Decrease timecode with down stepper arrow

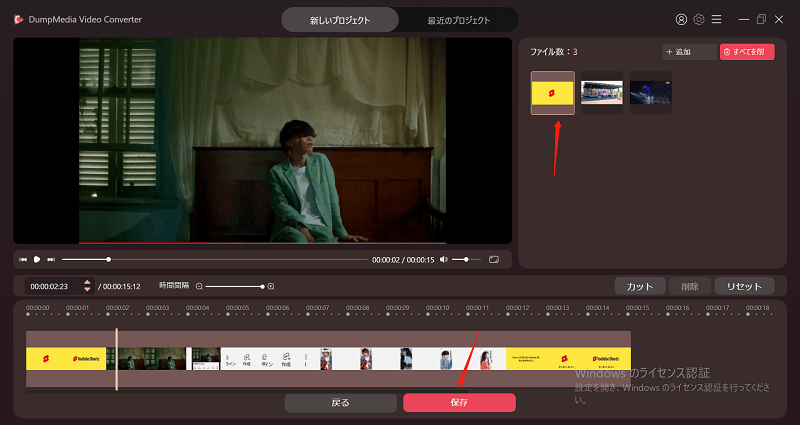coord(87,290)
